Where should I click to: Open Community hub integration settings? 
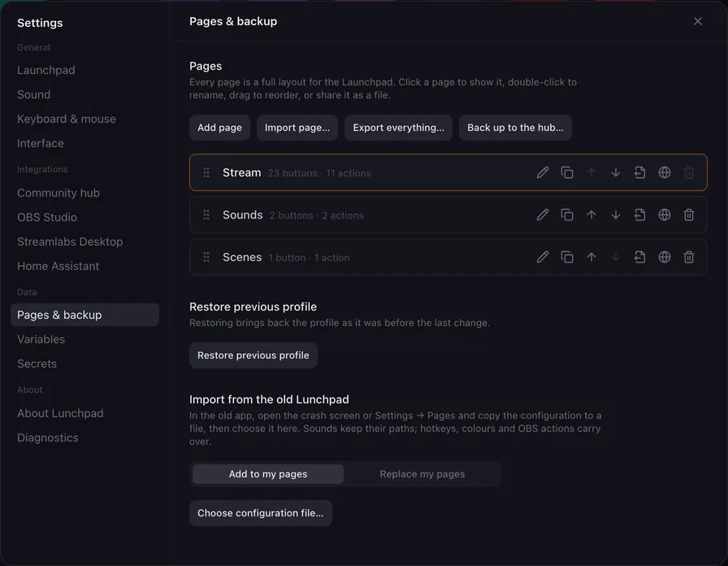point(85,193)
